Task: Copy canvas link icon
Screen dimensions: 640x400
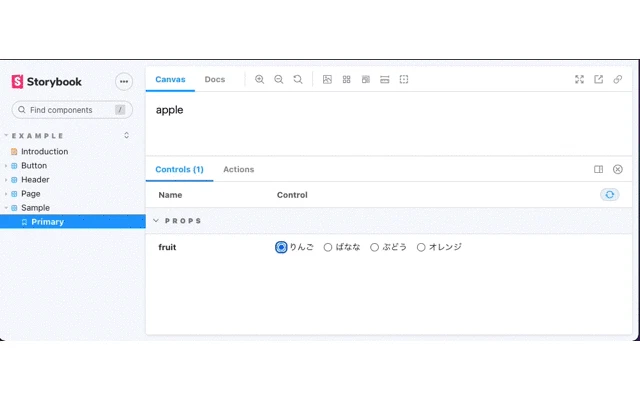Action: coord(618,80)
